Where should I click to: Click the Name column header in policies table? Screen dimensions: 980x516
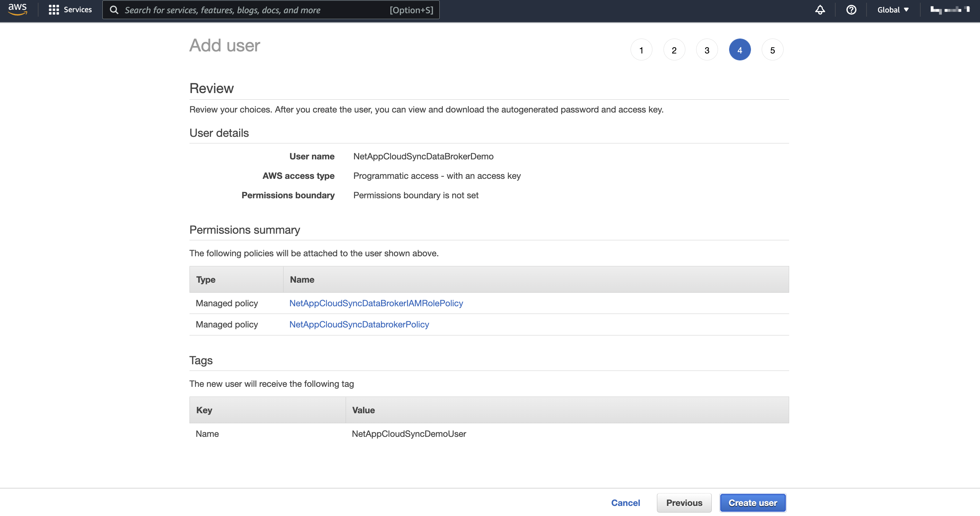[302, 280]
